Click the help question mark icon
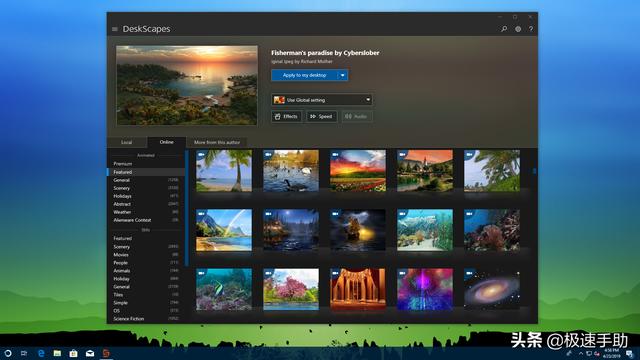Screen dimensions: 640x360 [x=531, y=29]
